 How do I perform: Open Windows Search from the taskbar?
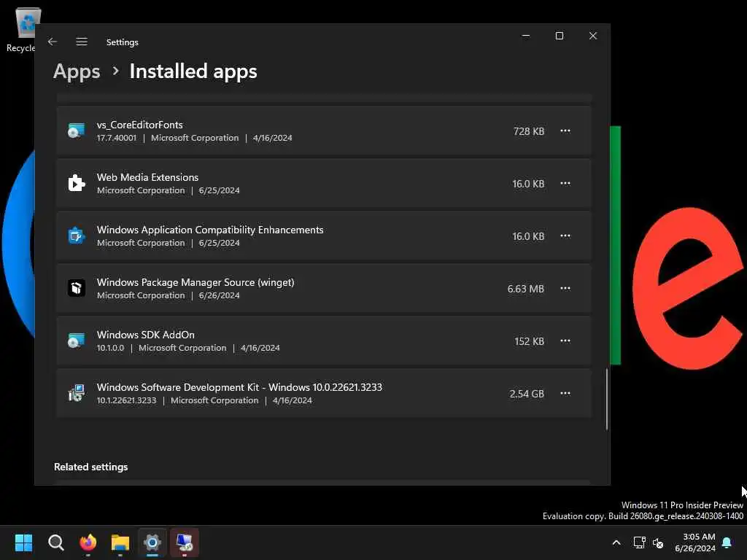point(55,542)
